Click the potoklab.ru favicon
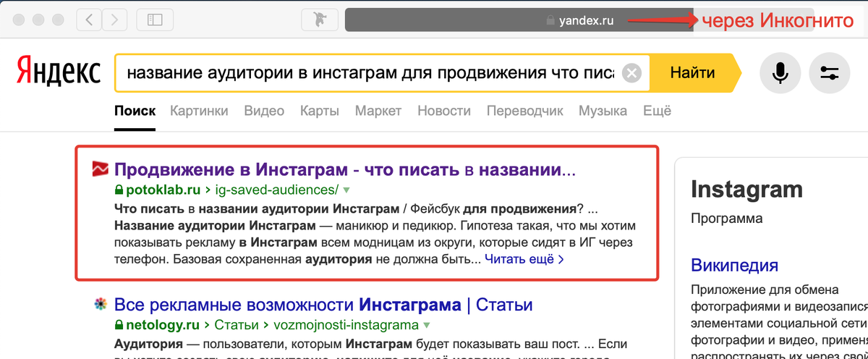Image resolution: width=868 pixels, height=359 pixels. [100, 170]
